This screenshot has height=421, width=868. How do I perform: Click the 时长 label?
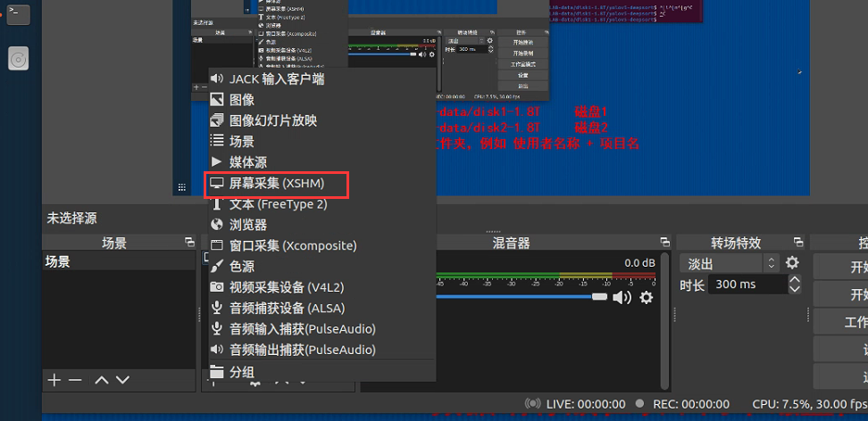[x=692, y=285]
